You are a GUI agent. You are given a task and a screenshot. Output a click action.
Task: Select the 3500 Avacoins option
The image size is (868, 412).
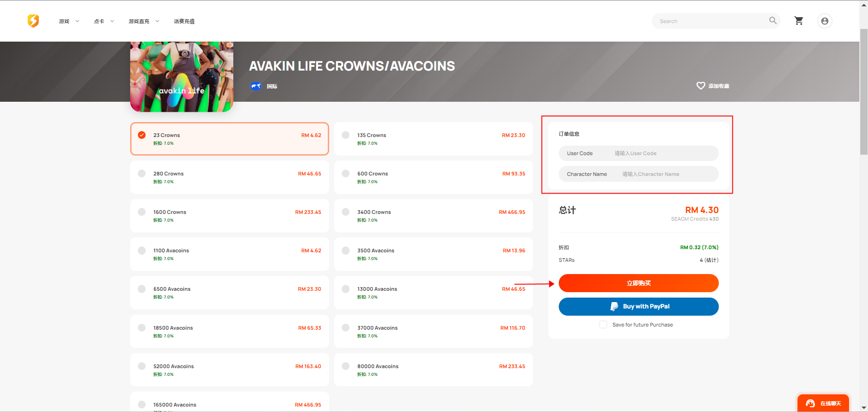pyautogui.click(x=434, y=254)
